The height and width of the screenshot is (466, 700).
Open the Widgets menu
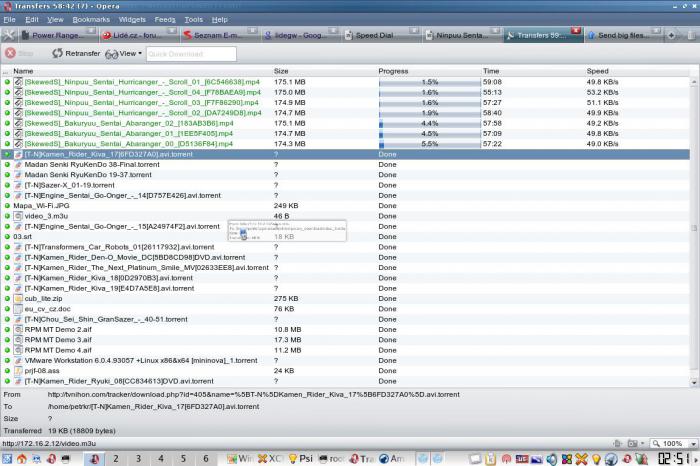pyautogui.click(x=132, y=20)
